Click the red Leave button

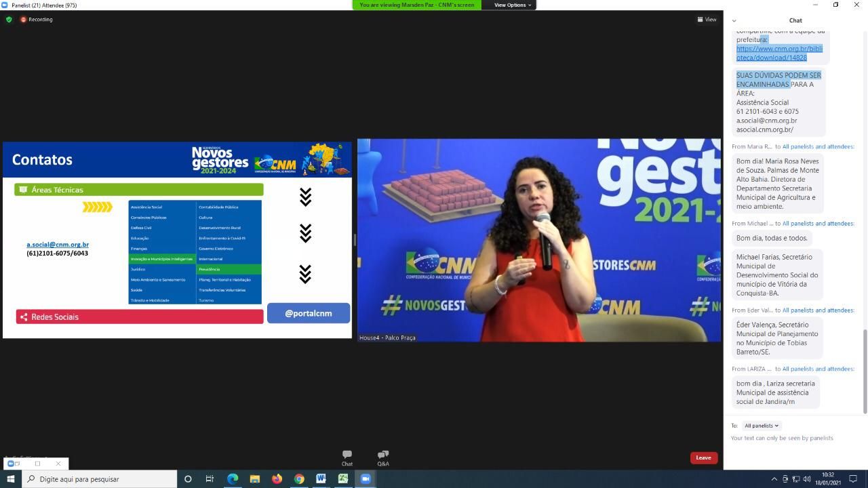coord(704,457)
